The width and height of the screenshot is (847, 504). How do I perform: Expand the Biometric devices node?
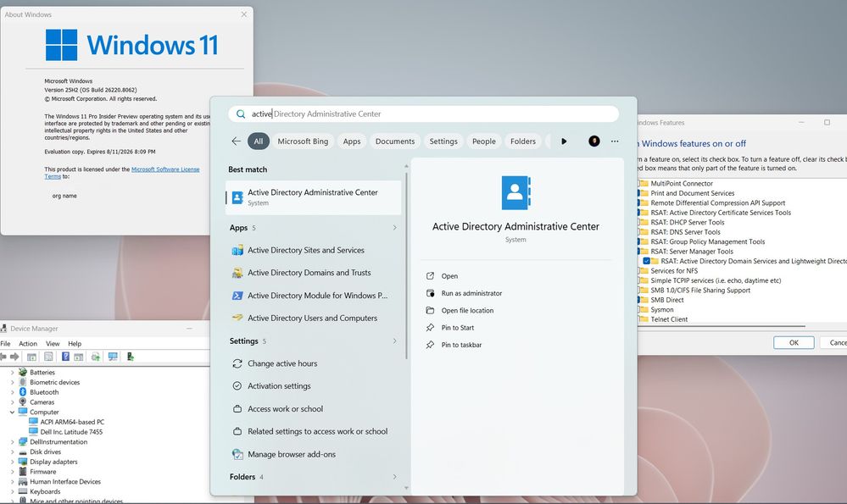click(x=13, y=382)
